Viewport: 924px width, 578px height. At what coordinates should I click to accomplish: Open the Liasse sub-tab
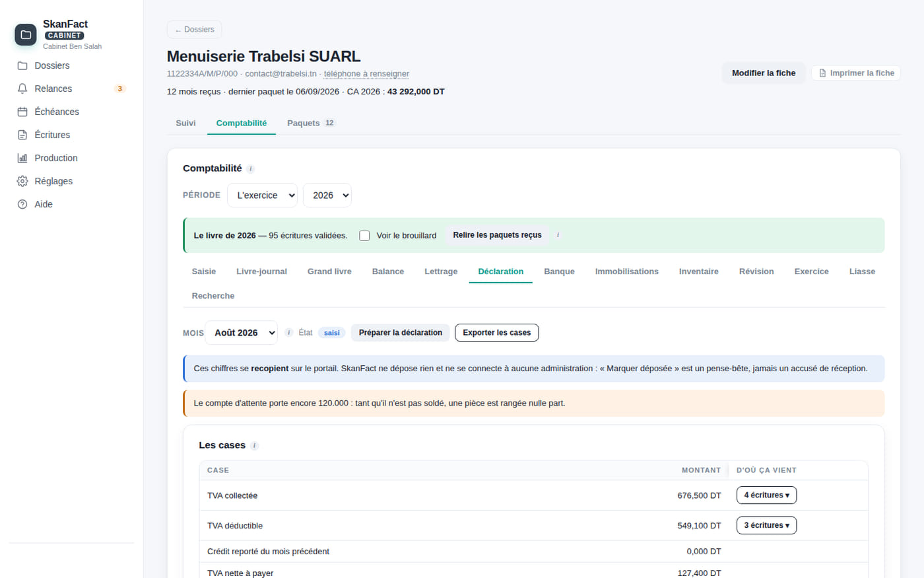(862, 271)
